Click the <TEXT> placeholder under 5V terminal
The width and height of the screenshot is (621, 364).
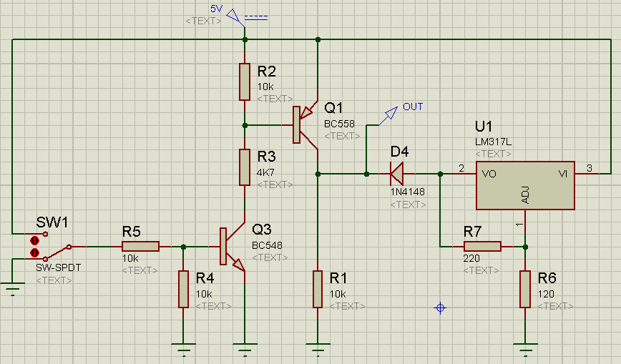pyautogui.click(x=204, y=21)
